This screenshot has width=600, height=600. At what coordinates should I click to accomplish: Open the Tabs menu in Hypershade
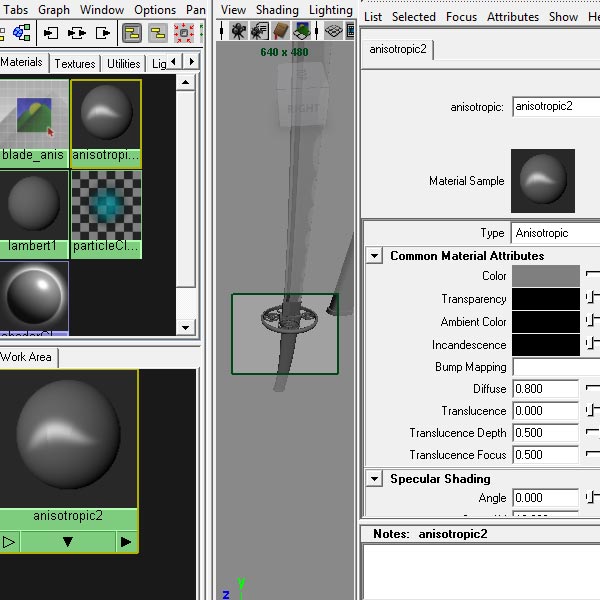point(16,10)
